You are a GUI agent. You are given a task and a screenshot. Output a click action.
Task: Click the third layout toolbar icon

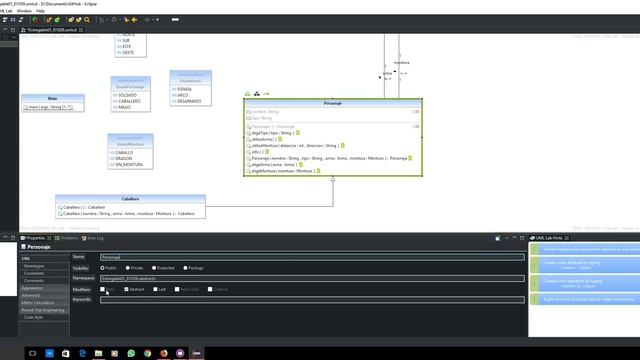(21, 20)
